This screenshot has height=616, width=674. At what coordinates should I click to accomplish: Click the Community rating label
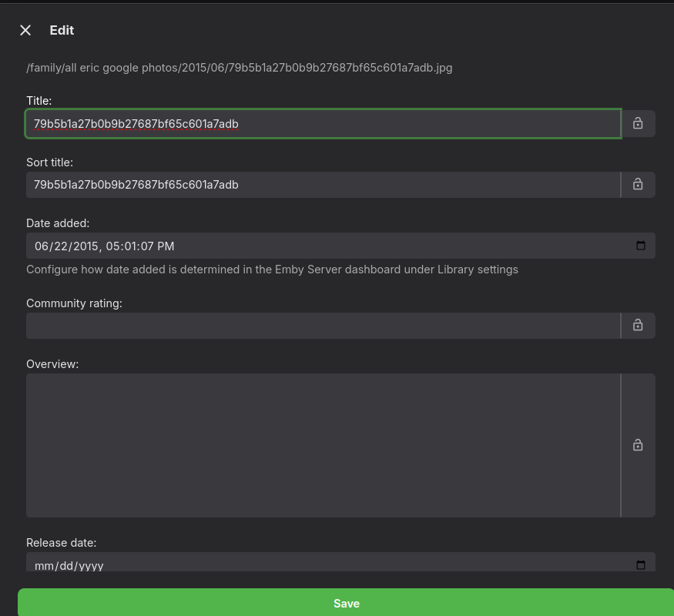pyautogui.click(x=74, y=303)
